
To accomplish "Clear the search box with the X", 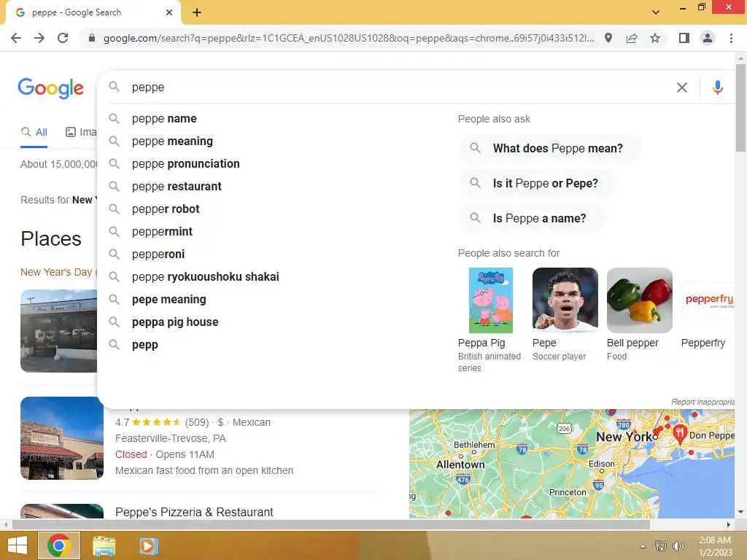I will pyautogui.click(x=682, y=87).
